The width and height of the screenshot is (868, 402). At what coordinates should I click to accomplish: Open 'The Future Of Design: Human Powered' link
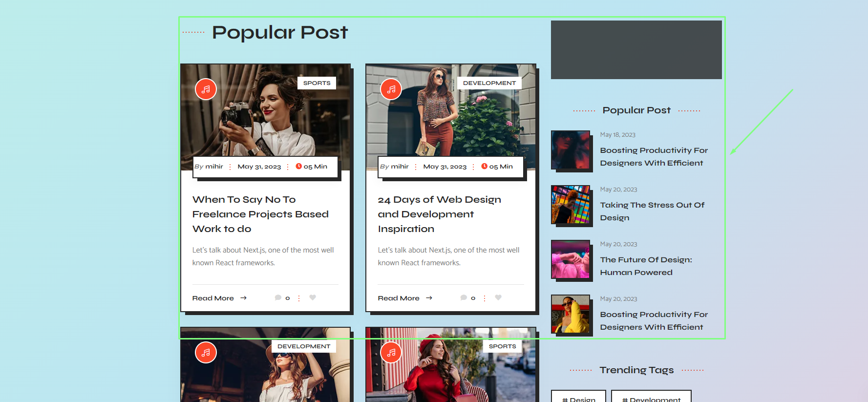click(x=646, y=266)
